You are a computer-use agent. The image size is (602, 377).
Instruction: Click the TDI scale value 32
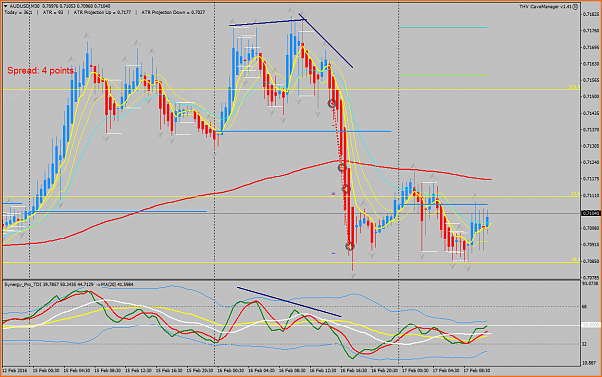(x=585, y=344)
